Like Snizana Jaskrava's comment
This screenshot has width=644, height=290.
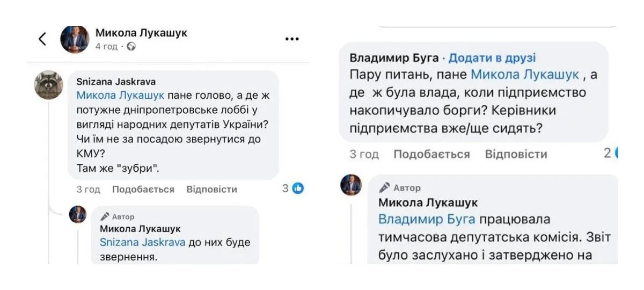point(143,189)
